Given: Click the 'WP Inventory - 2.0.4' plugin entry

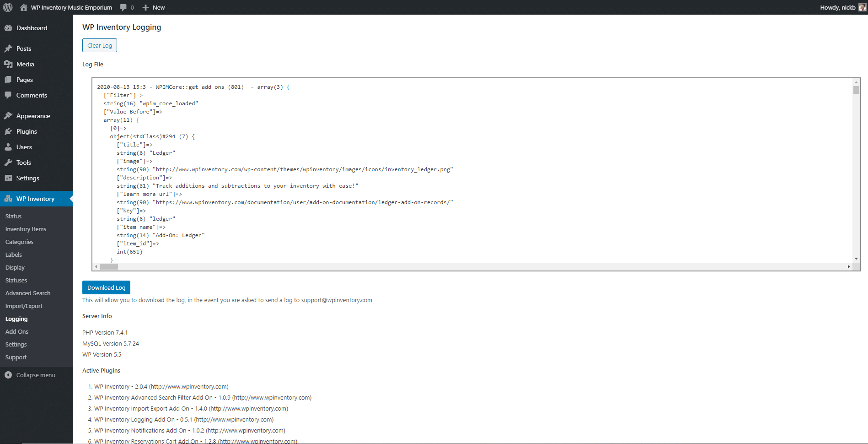Looking at the screenshot, I should pos(161,386).
